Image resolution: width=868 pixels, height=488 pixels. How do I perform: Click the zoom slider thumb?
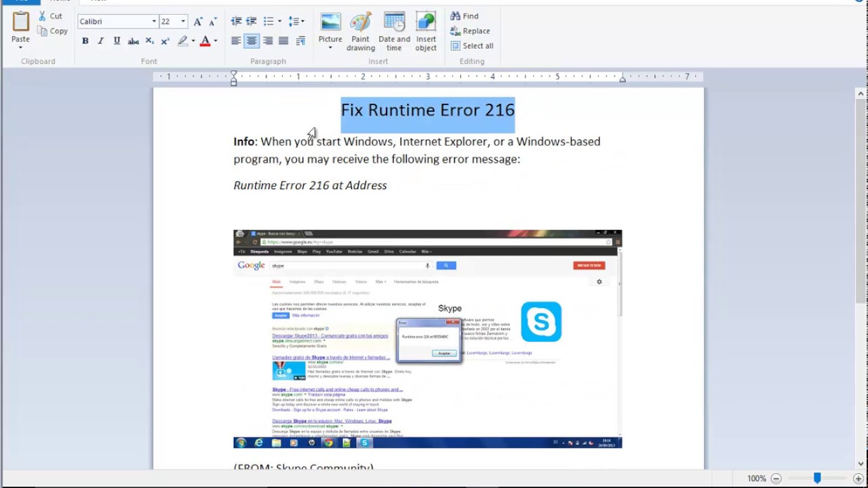[817, 479]
